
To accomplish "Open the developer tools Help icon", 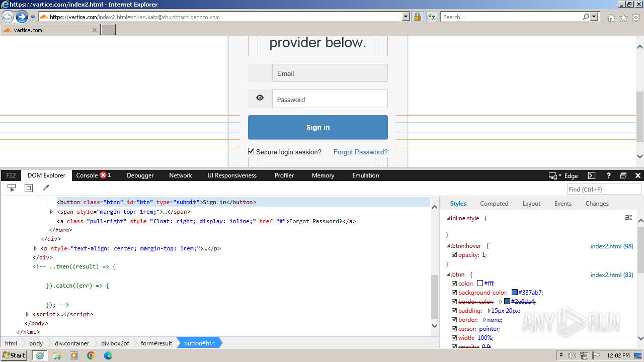I will [x=608, y=175].
